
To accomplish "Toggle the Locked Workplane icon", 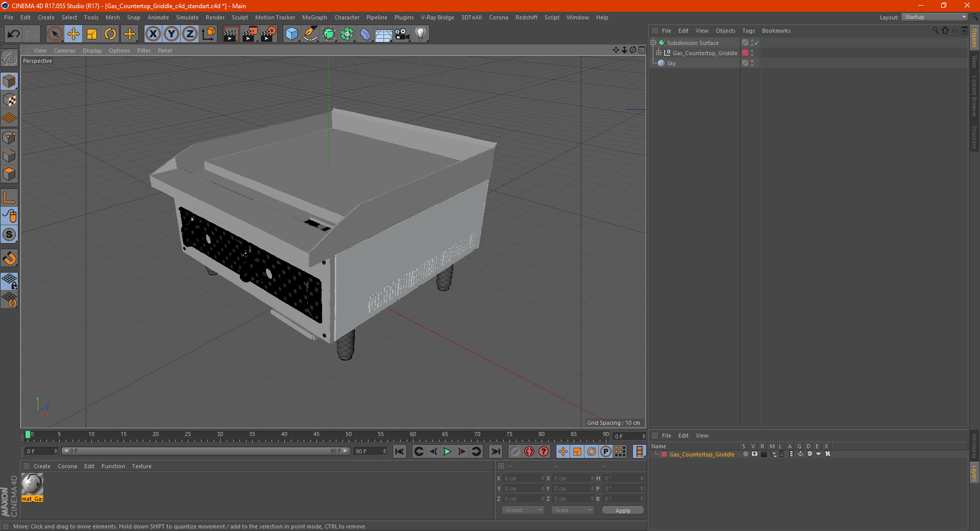I will click(x=9, y=281).
